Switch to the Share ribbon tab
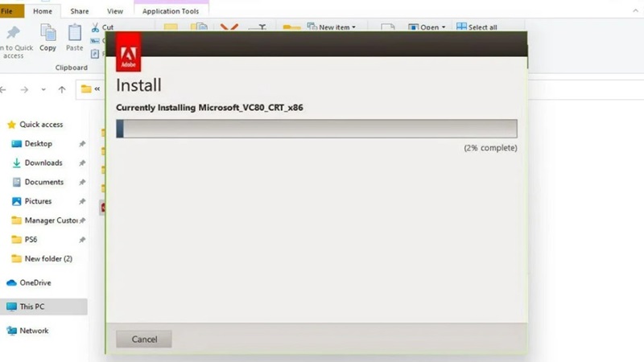This screenshot has width=644, height=362. coord(80,11)
